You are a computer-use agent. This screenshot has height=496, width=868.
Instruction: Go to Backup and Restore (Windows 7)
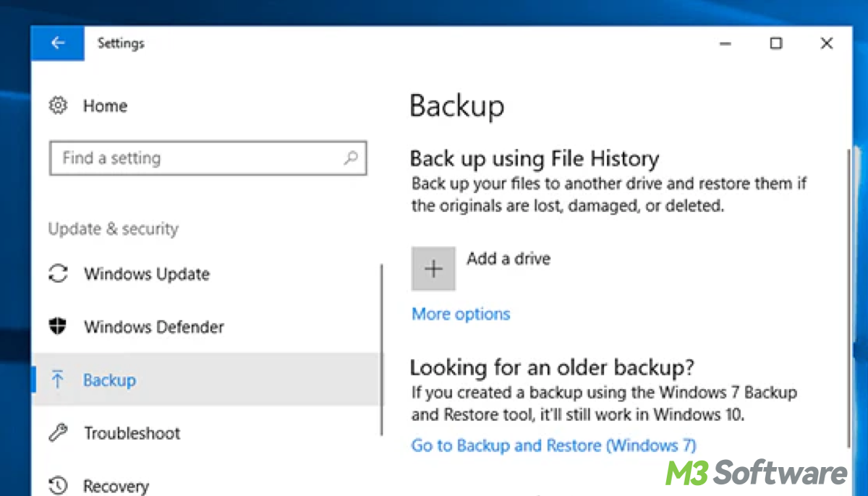pos(554,445)
